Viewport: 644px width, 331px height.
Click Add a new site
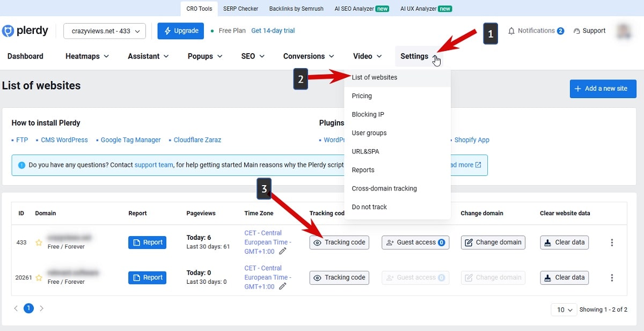pos(603,89)
